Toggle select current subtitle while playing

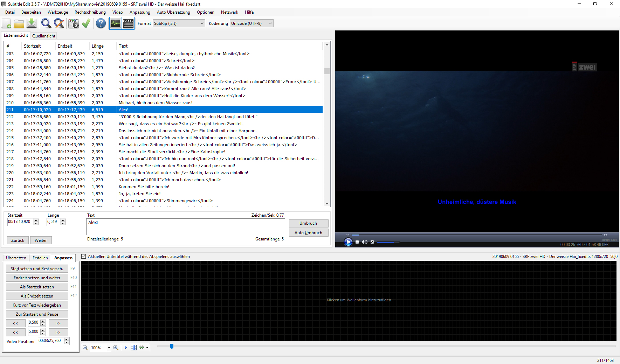click(84, 257)
